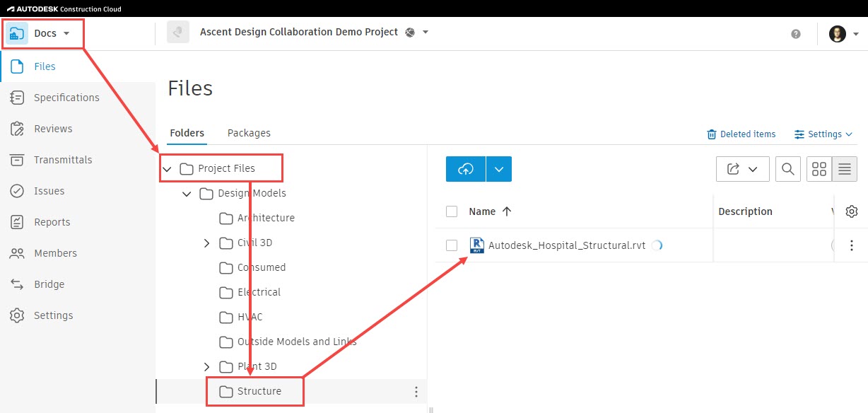Select the Project Files folder
Viewport: 868px width, 413px height.
[226, 168]
